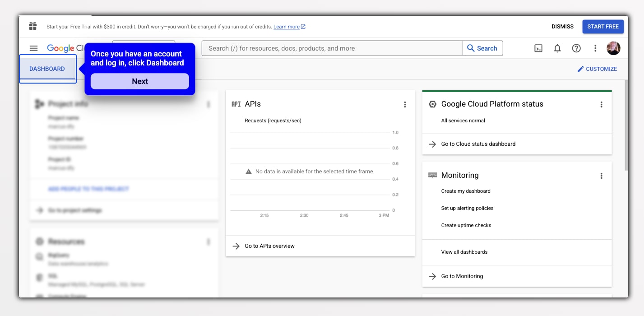The image size is (644, 316).
Task: Click the API icon on APIs card
Action: point(236,104)
